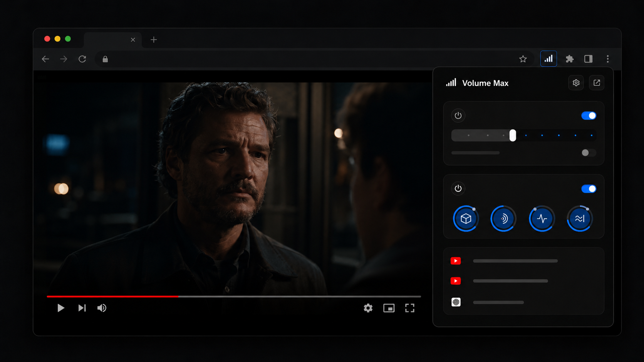The height and width of the screenshot is (362, 644).
Task: Open the browser extensions puzzle icon
Action: 569,59
